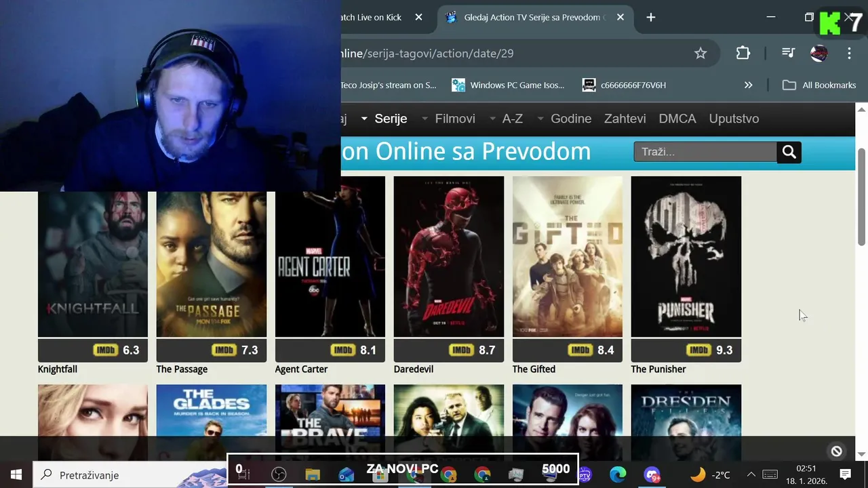Click the scrollbar down arrow
This screenshot has width=868, height=488.
tap(862, 454)
